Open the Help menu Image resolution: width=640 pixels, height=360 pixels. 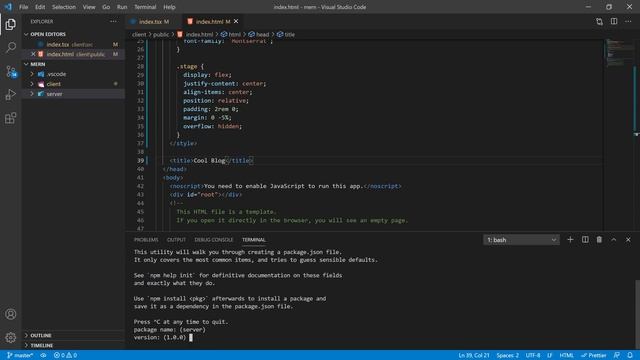point(169,7)
